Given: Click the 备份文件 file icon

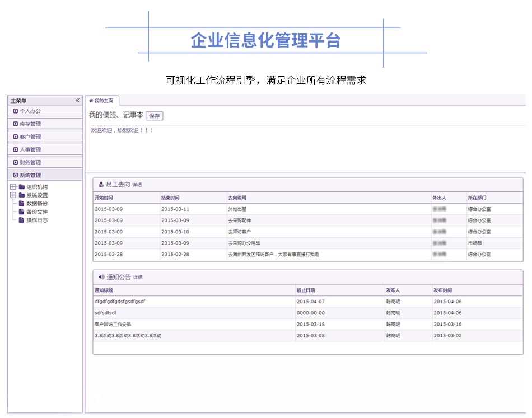Looking at the screenshot, I should coord(21,212).
